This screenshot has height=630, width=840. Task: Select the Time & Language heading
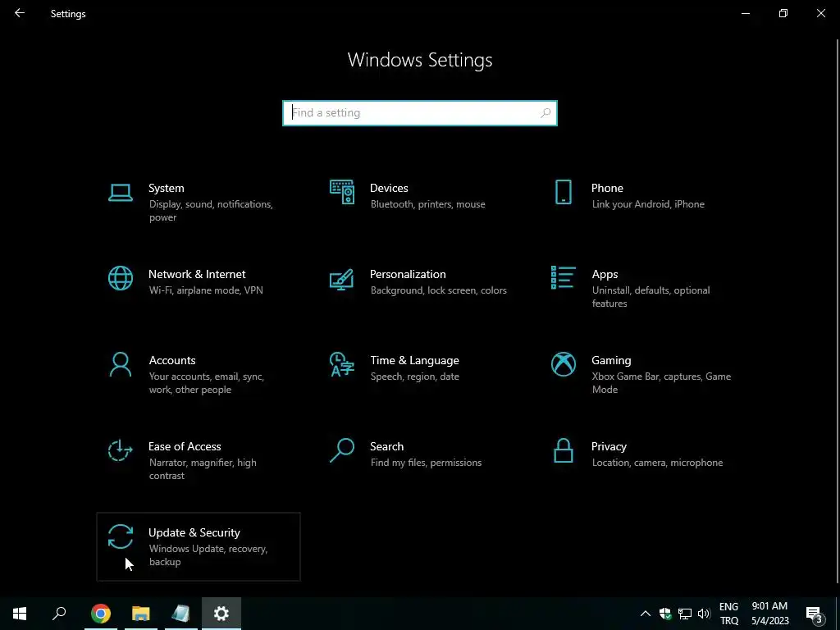[414, 361]
